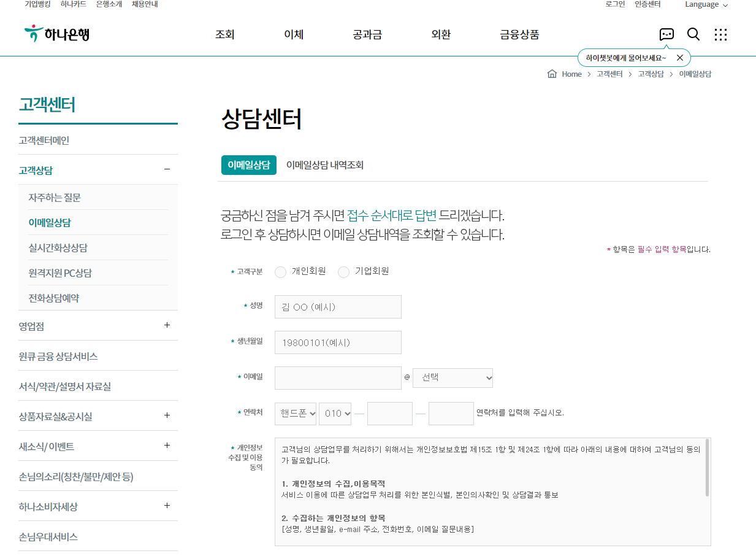The height and width of the screenshot is (556, 756).
Task: Expand the 영업점 sidebar section
Action: tap(166, 326)
